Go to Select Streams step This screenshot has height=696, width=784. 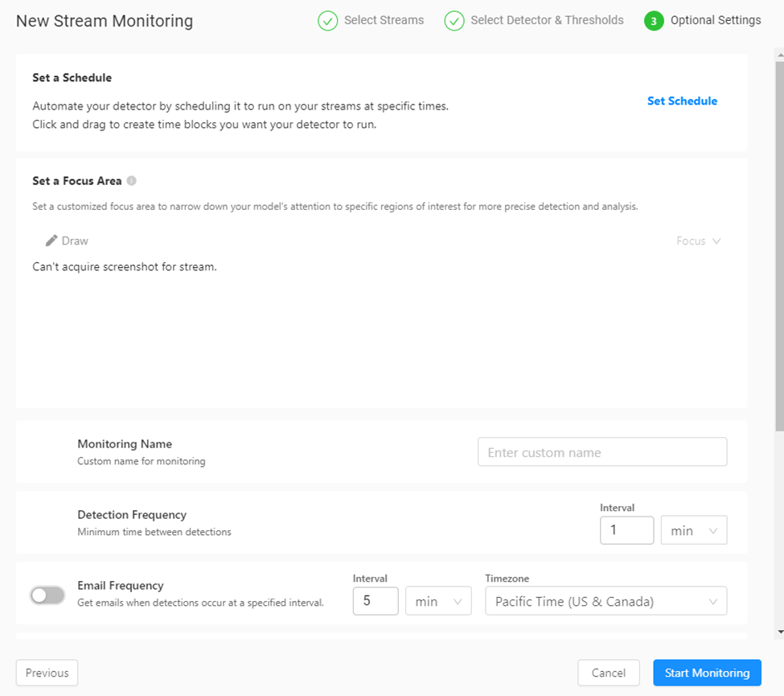click(x=384, y=20)
